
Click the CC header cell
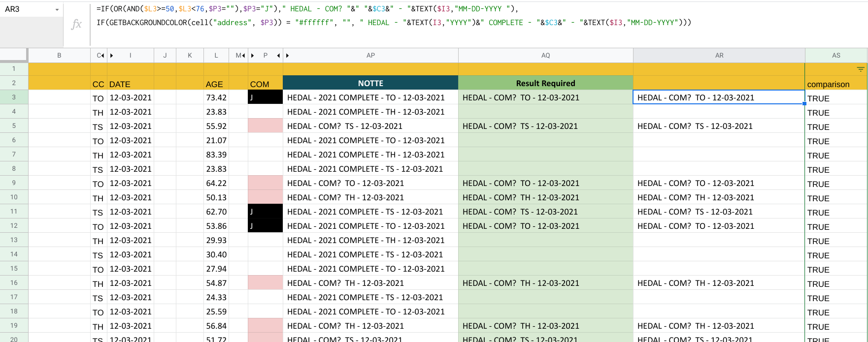(99, 84)
